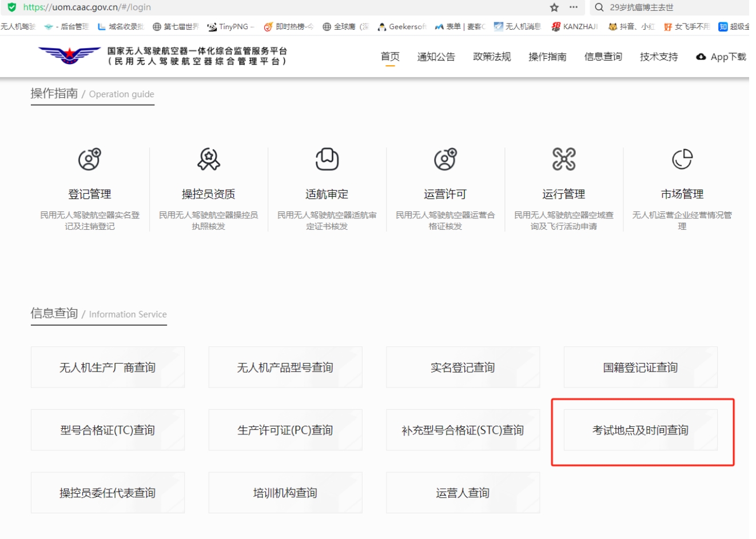Select the 适航审定 certificate icon
Viewport: 756px width, 539px height.
(x=327, y=159)
